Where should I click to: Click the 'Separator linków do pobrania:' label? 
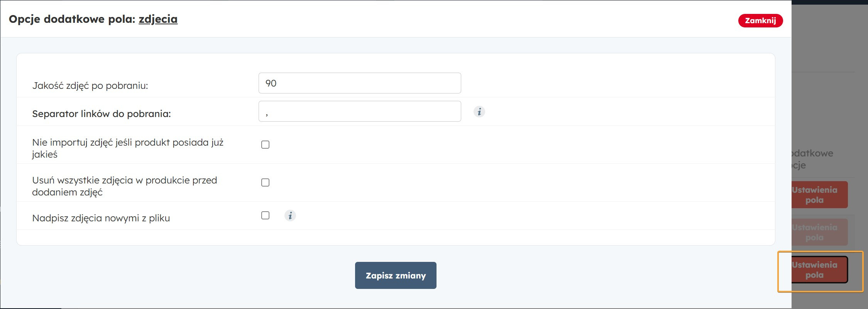tap(101, 114)
